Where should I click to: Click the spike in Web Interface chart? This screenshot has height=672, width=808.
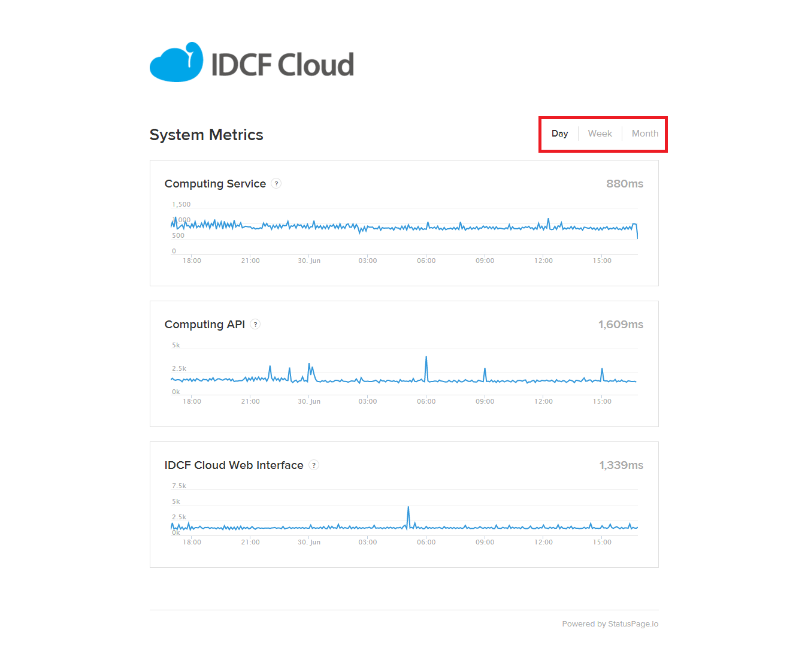pyautogui.click(x=408, y=508)
